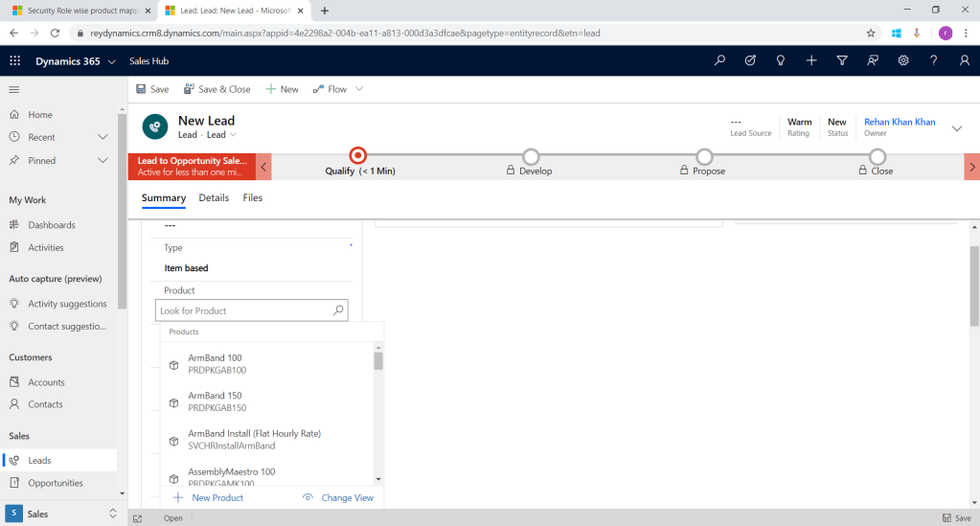The width and height of the screenshot is (980, 526).
Task: Select the locked Propose stage circle
Action: click(x=704, y=156)
